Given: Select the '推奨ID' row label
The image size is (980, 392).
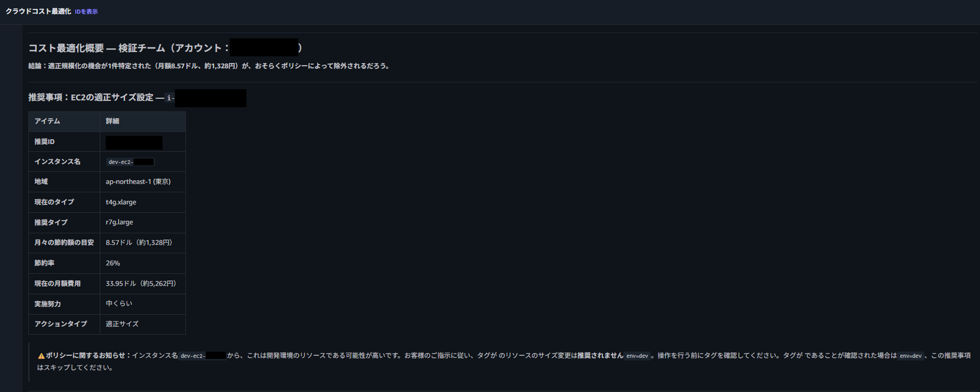Looking at the screenshot, I should 44,142.
